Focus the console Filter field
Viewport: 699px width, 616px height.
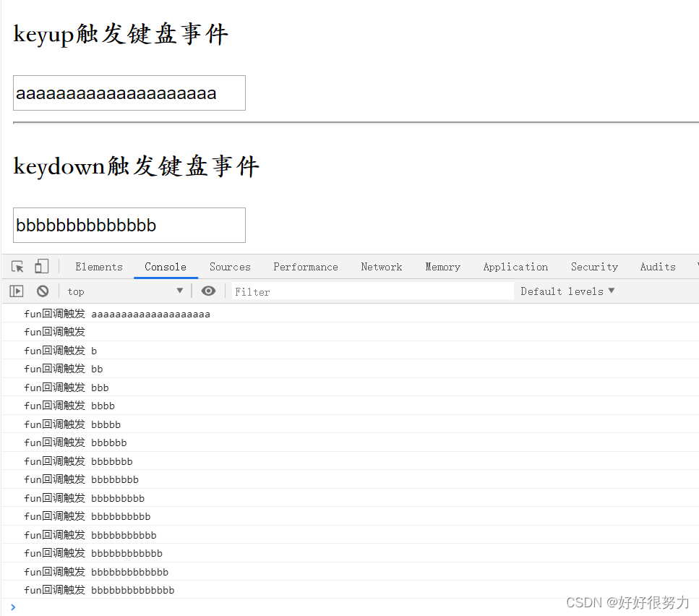coord(373,291)
